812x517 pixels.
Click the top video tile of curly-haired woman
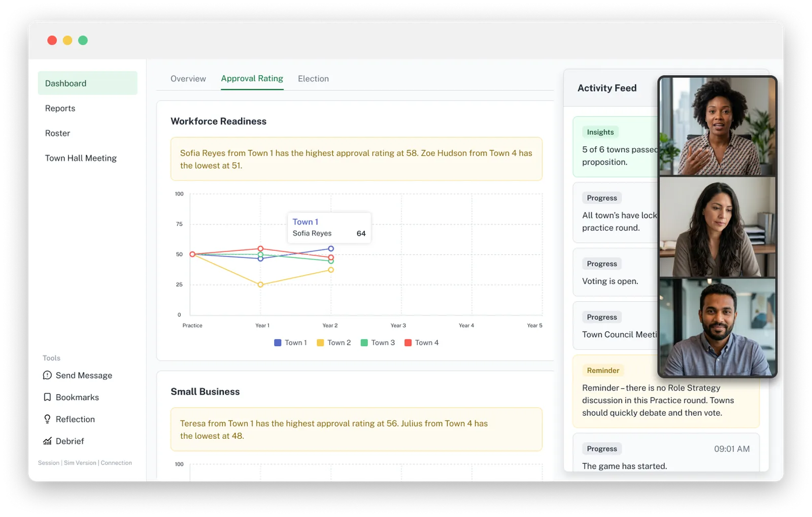(x=717, y=127)
